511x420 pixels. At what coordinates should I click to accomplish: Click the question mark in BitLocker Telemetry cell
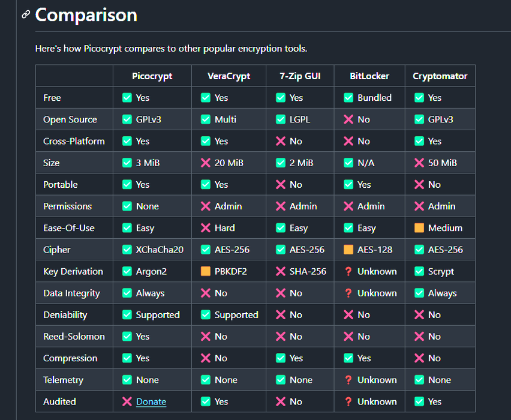tap(348, 380)
